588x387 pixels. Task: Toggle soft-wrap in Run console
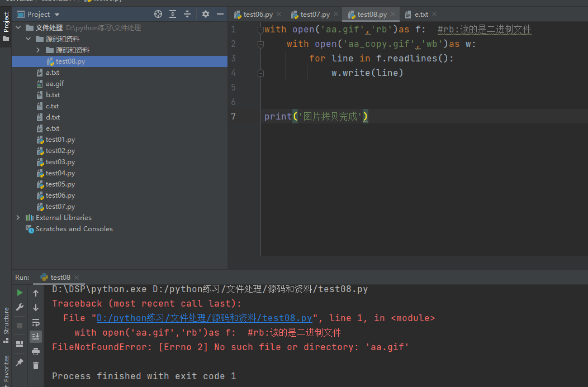click(36, 322)
